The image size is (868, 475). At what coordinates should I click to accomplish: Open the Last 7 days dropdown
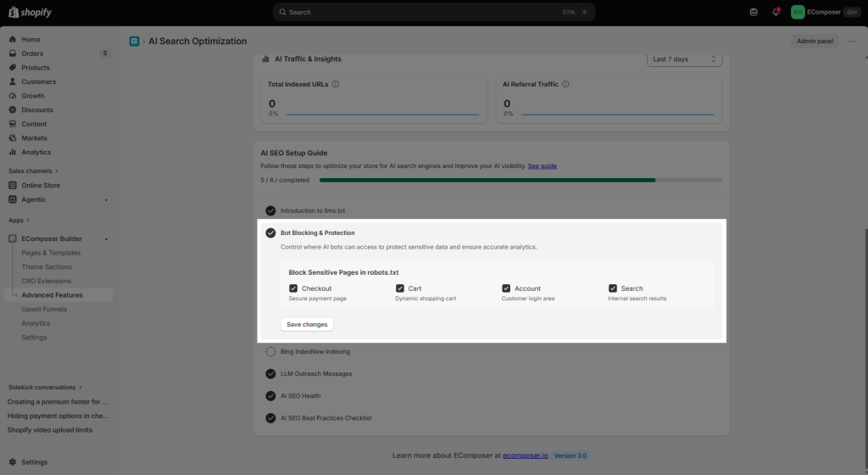coord(684,59)
